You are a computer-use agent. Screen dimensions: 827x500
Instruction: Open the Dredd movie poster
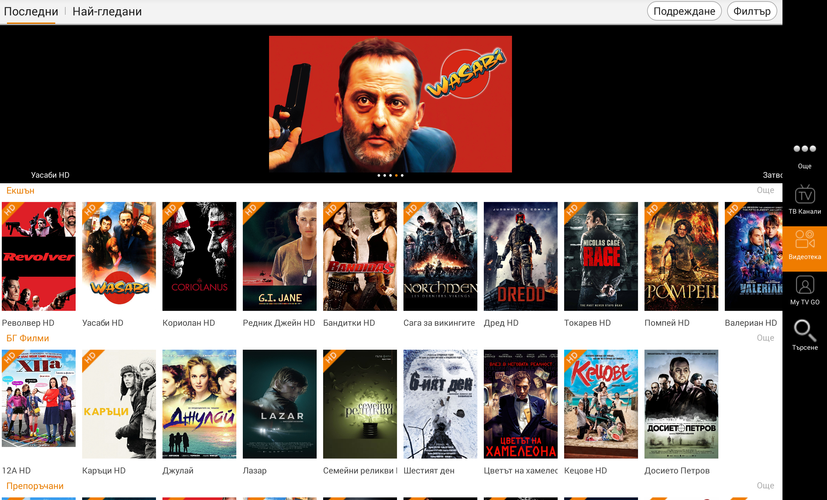(x=521, y=256)
